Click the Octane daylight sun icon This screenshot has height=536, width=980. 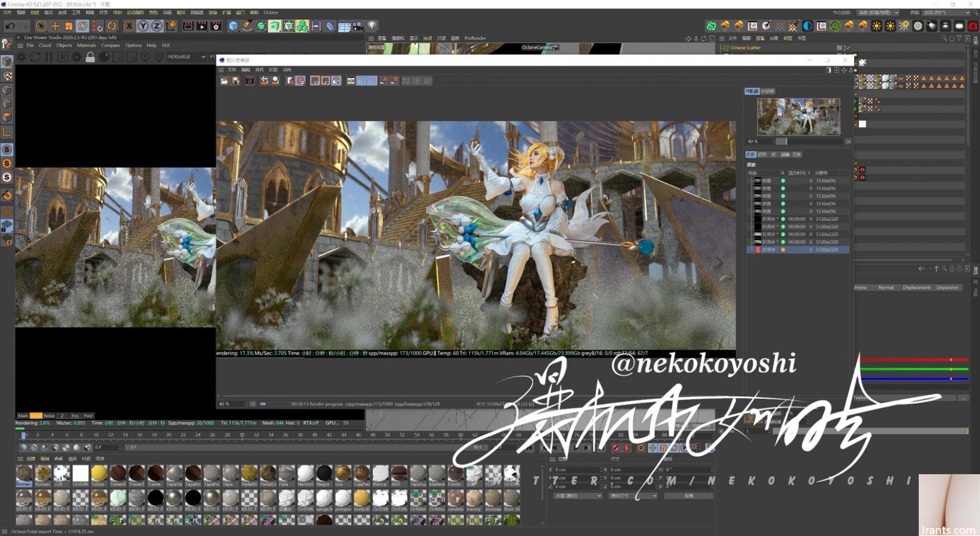click(876, 26)
